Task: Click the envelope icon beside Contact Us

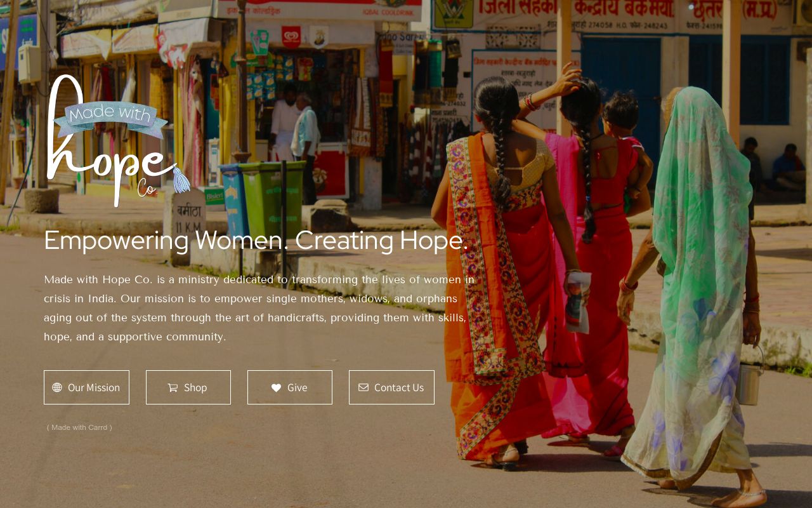Action: click(x=363, y=387)
